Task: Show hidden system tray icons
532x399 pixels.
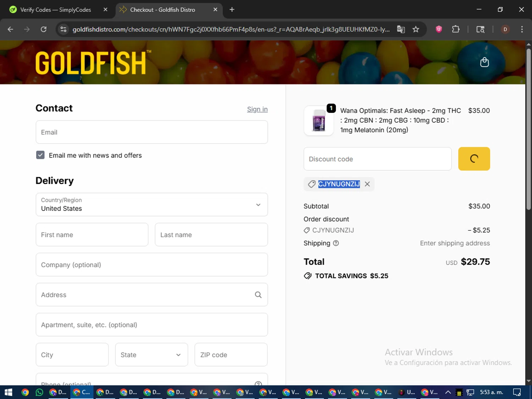Action: point(448,392)
